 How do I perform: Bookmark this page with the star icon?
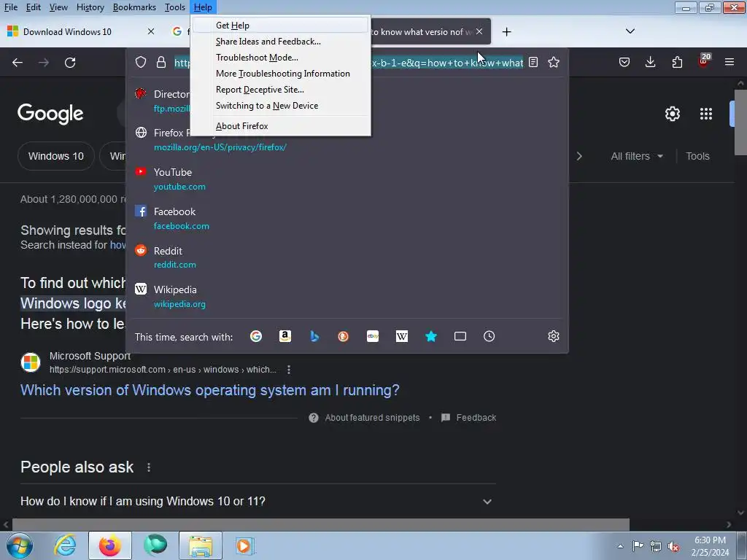coord(554,63)
